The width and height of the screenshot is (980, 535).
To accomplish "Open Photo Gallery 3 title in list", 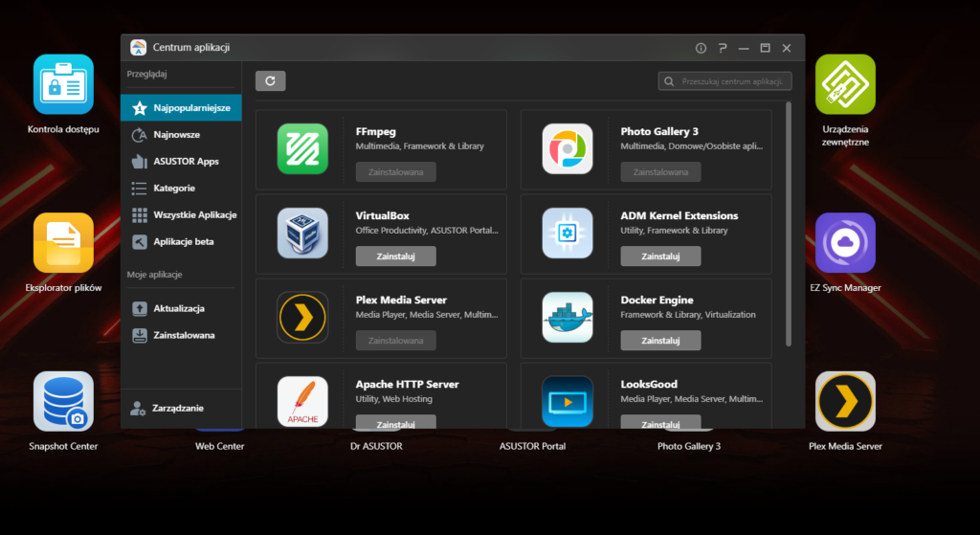I will click(659, 131).
